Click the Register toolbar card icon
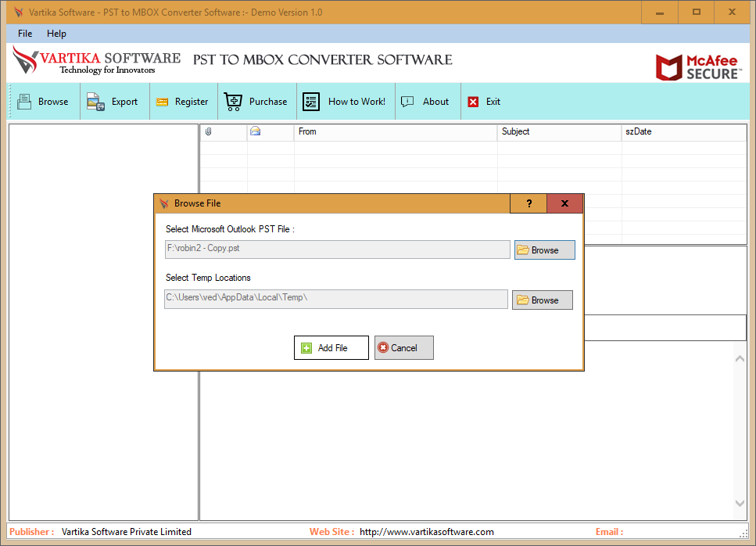The width and height of the screenshot is (756, 546). 162,102
